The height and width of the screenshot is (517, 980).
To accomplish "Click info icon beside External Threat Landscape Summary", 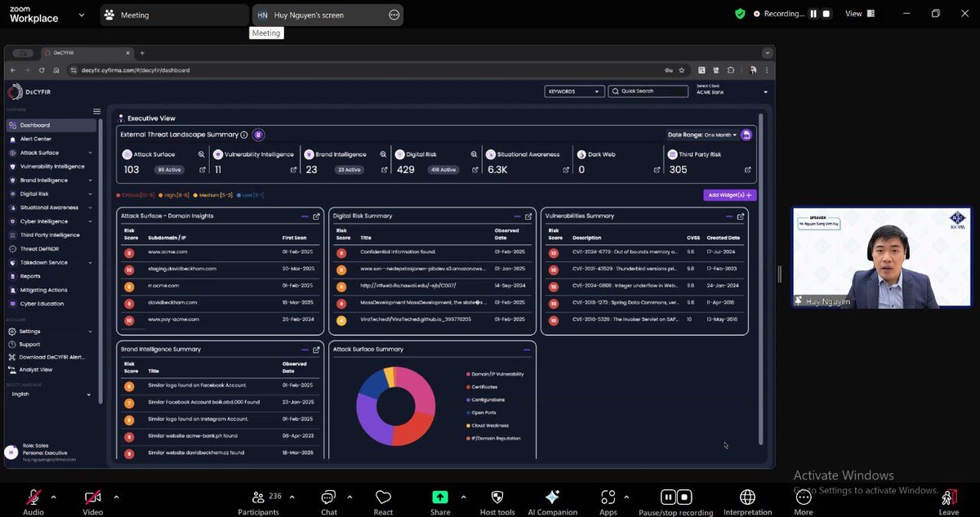I will click(244, 135).
